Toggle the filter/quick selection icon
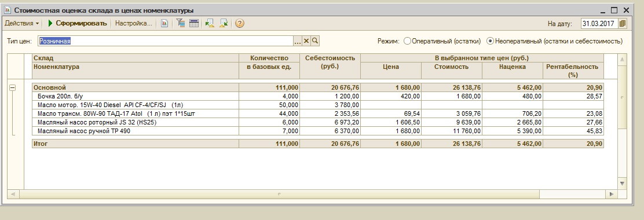The height and width of the screenshot is (220, 644). 181,23
